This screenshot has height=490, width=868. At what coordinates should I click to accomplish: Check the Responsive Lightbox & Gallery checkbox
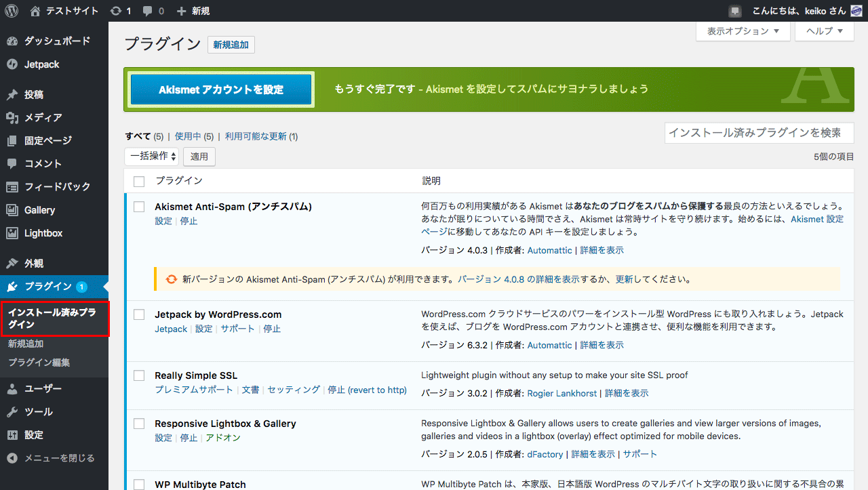(139, 424)
